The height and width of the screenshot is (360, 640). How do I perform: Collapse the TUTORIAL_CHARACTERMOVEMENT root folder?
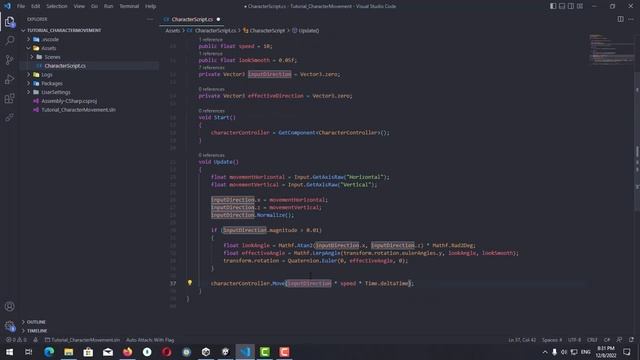61,30
